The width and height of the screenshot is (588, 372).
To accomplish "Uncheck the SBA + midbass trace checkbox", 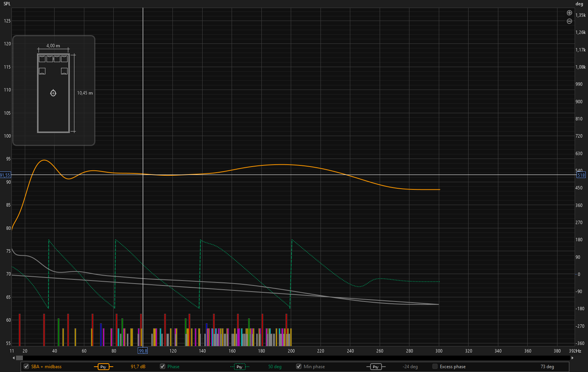I will [26, 366].
